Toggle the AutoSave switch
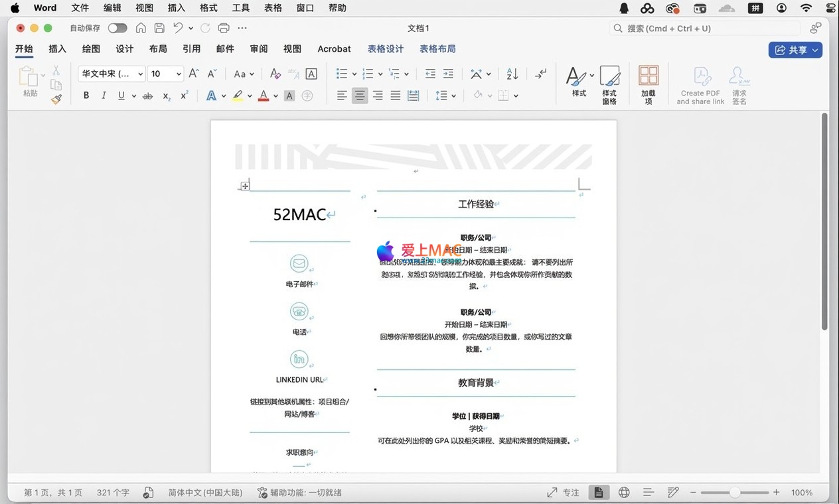This screenshot has height=504, width=839. (117, 28)
